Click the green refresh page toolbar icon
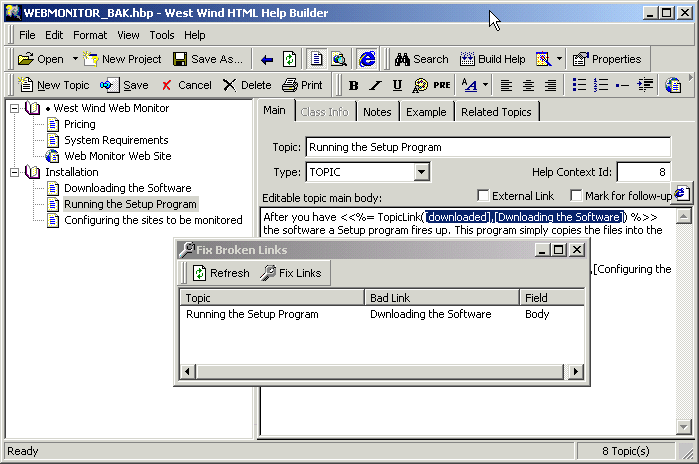 [289, 59]
